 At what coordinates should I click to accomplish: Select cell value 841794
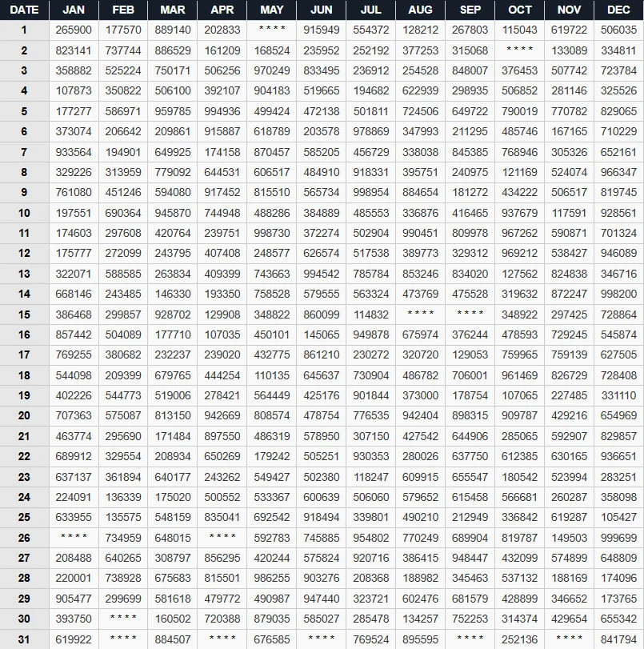(618, 639)
